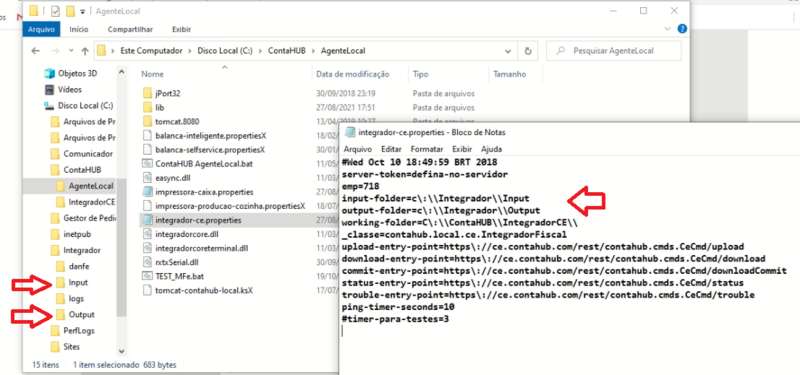
Task: Select the ContaHUB AgenteLocal.bat file
Action: pos(197,164)
